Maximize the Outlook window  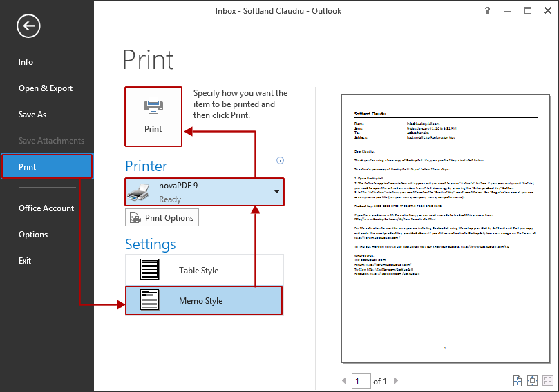tap(528, 10)
